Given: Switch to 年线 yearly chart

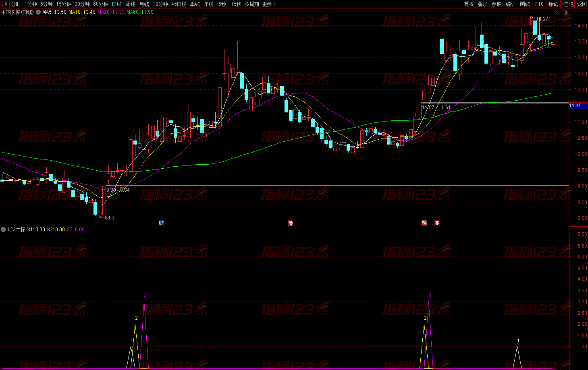Looking at the screenshot, I should coord(209,4).
